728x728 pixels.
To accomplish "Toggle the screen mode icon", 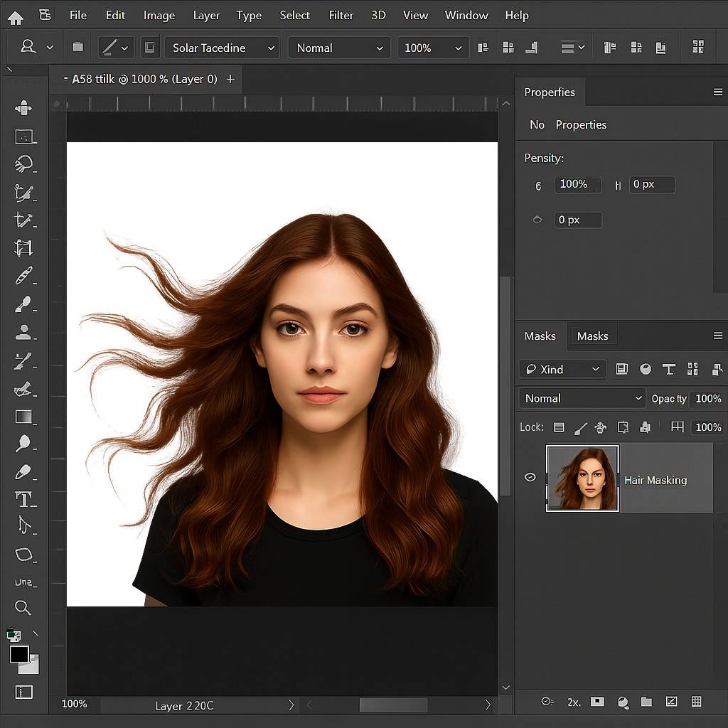I will pos(23,692).
